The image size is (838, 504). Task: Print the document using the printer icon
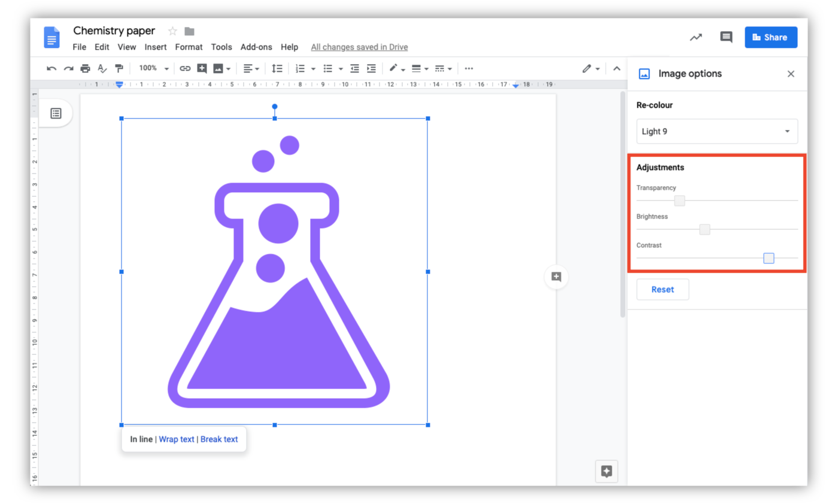tap(85, 69)
